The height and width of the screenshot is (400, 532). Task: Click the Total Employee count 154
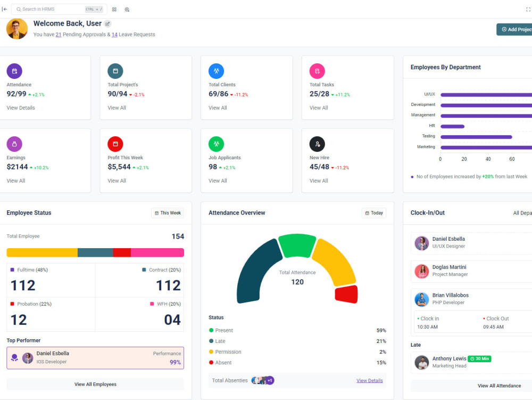point(178,236)
